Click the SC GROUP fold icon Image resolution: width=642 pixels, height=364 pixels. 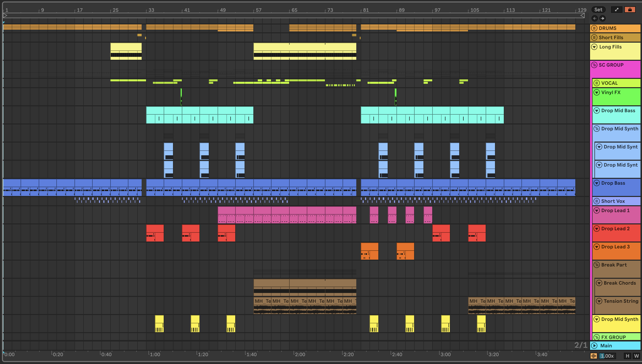tap(594, 65)
